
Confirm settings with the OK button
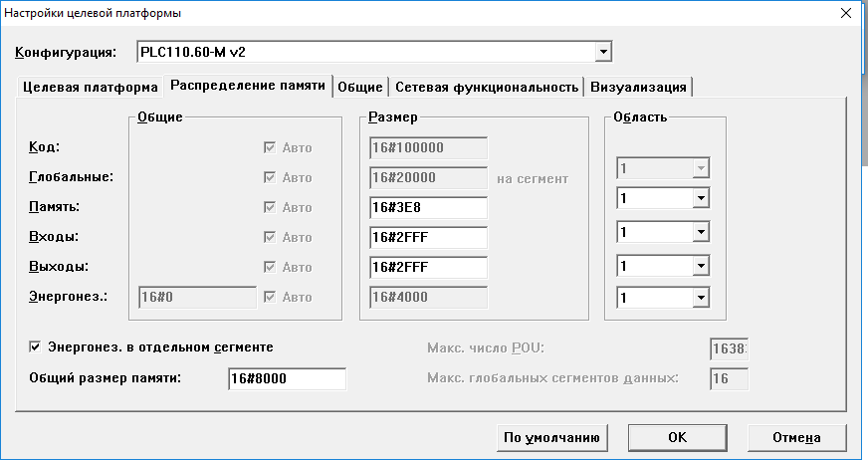tap(677, 437)
